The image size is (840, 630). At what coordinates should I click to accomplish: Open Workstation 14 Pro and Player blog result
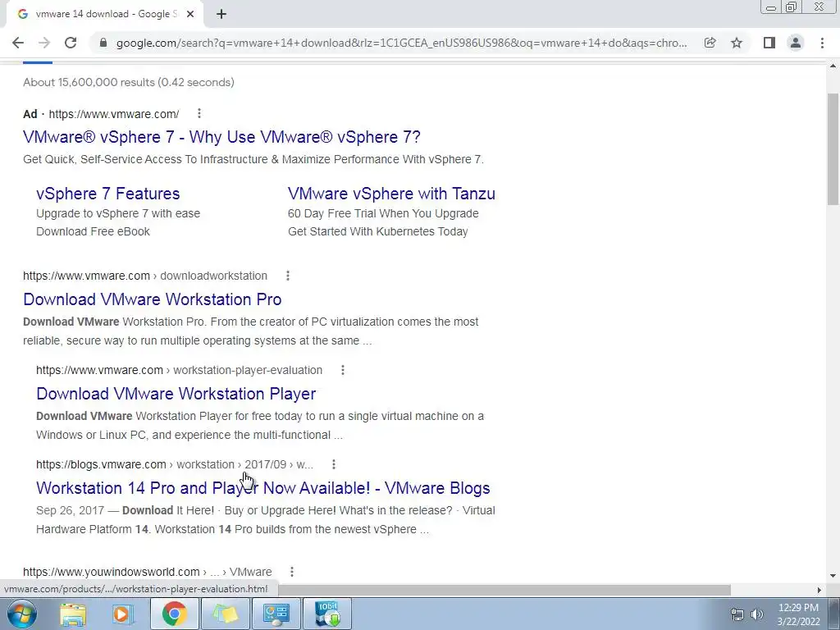tap(263, 488)
